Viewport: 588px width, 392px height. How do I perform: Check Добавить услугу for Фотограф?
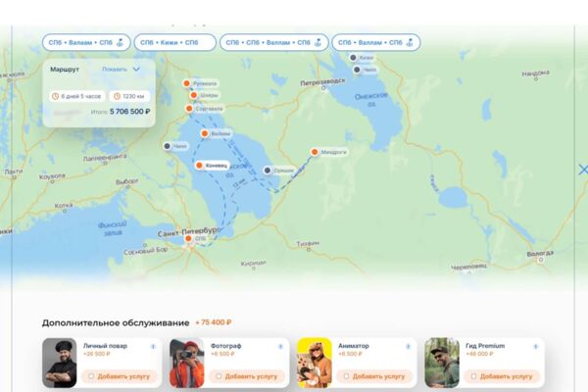tap(219, 376)
